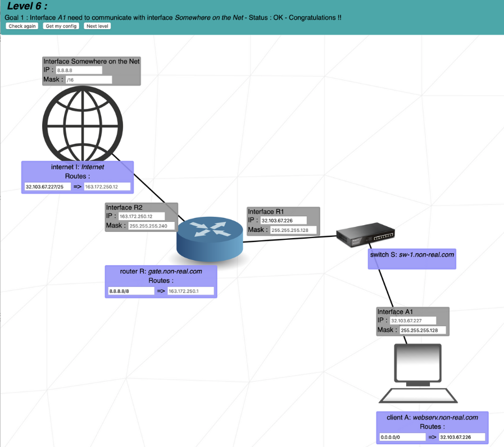Click the Goal 1 status text
Image resolution: width=504 pixels, height=447 pixels.
[173, 17]
